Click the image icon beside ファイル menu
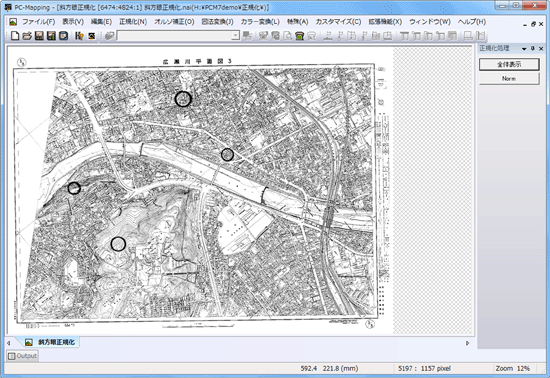Screen dimensions: 550x378 pos(13,22)
